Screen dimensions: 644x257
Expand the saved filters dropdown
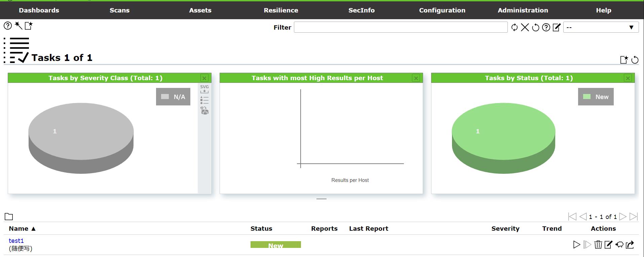601,27
